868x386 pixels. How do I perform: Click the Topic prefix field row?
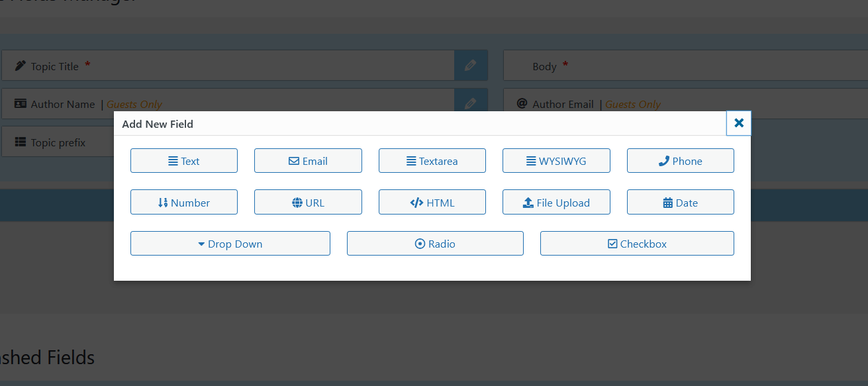point(58,142)
